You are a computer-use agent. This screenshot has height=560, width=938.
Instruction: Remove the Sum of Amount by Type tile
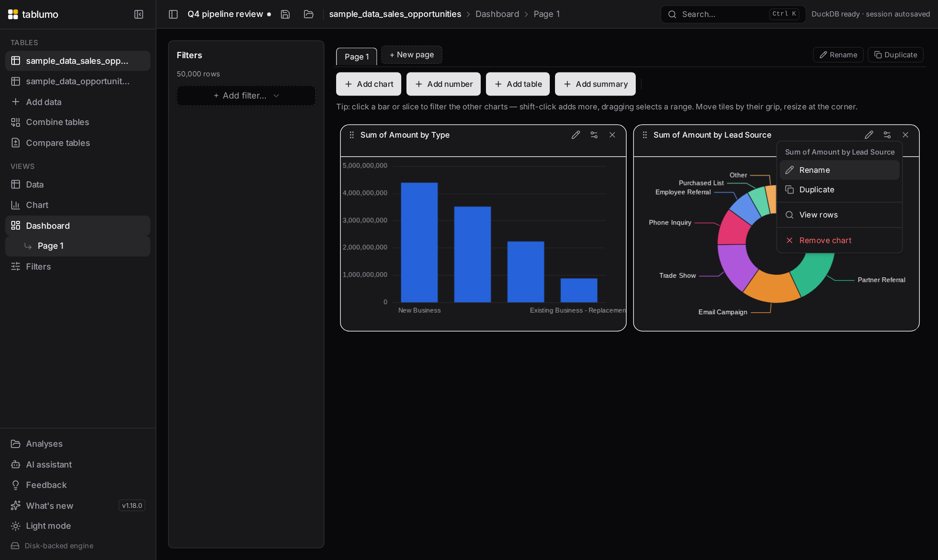(x=612, y=135)
